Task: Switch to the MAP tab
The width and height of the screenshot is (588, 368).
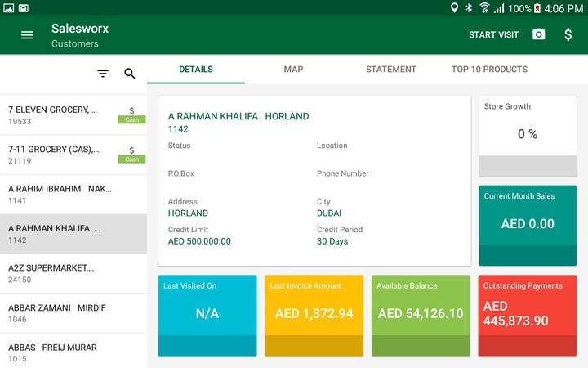Action: [x=293, y=70]
